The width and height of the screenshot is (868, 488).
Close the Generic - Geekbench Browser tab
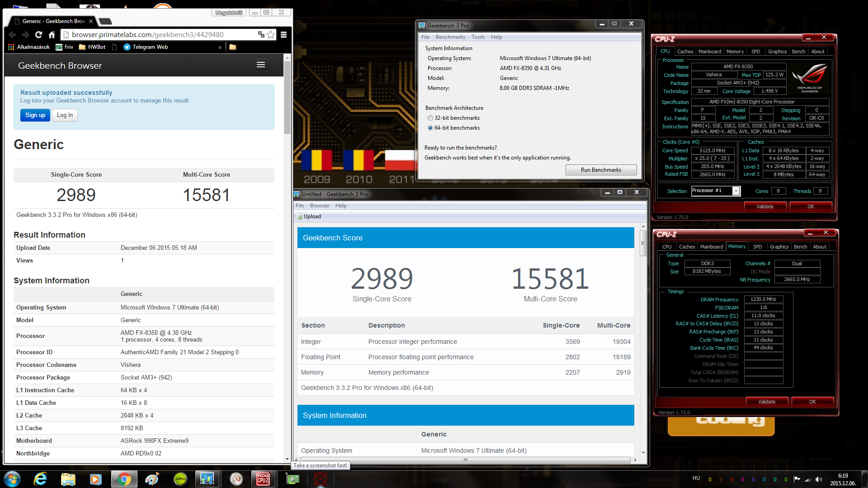click(91, 21)
